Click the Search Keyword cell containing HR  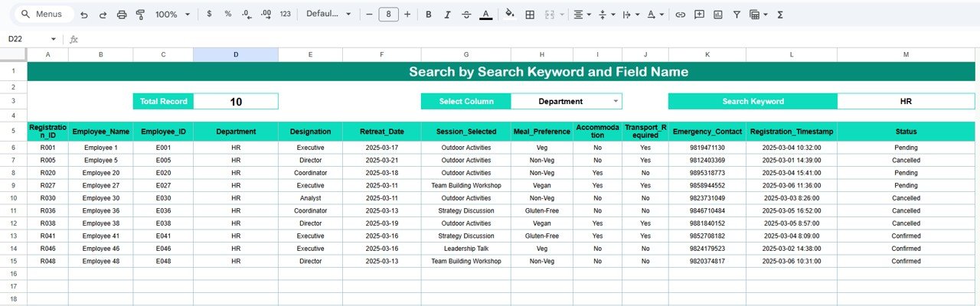906,101
